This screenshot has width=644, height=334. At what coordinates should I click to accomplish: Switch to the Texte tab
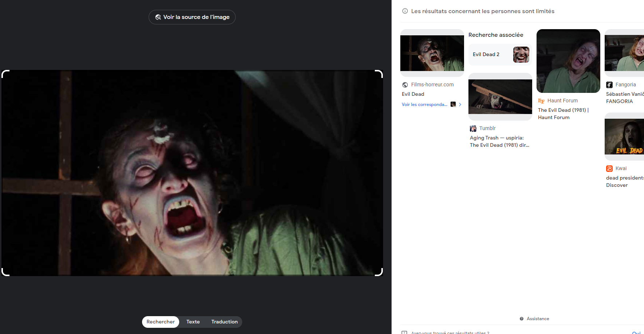pyautogui.click(x=193, y=322)
